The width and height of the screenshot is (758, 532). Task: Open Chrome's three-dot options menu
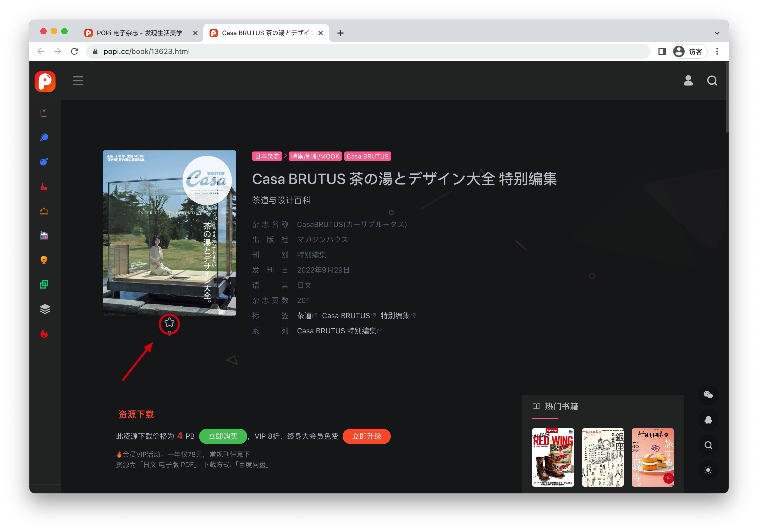coord(717,51)
